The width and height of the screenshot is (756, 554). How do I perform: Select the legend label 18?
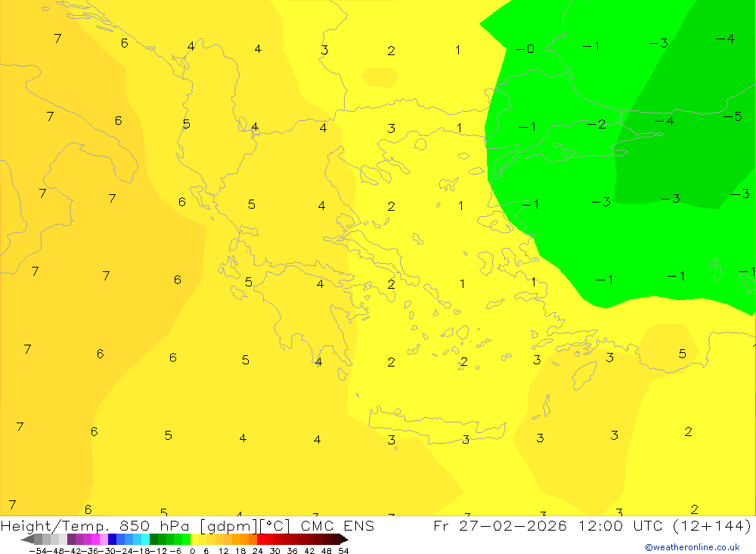pyautogui.click(x=240, y=551)
